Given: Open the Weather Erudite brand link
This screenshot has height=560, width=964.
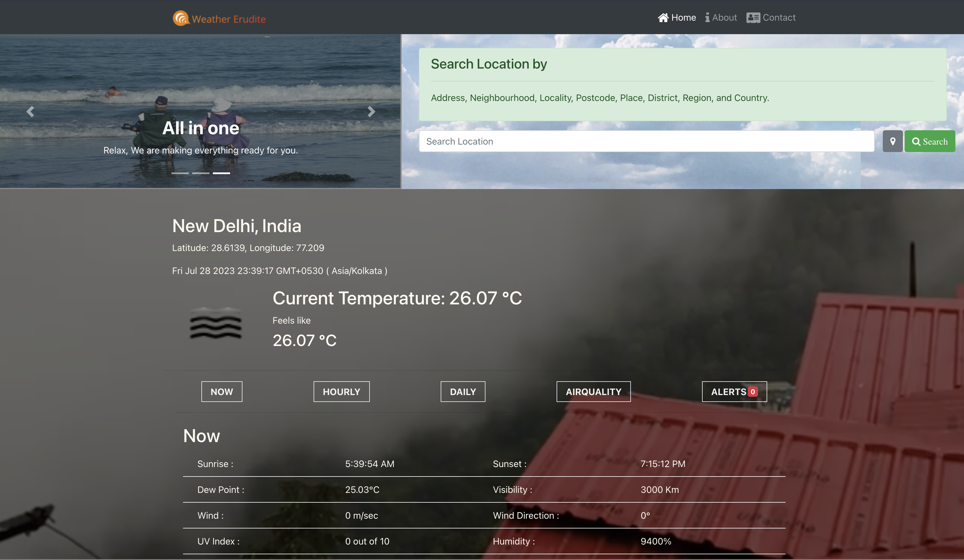Looking at the screenshot, I should 219,18.
